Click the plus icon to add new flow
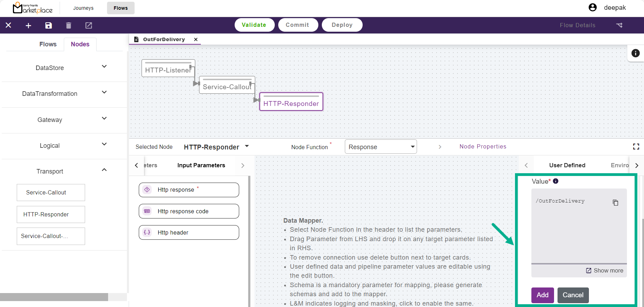Screen dimensions: 644x307 point(29,25)
